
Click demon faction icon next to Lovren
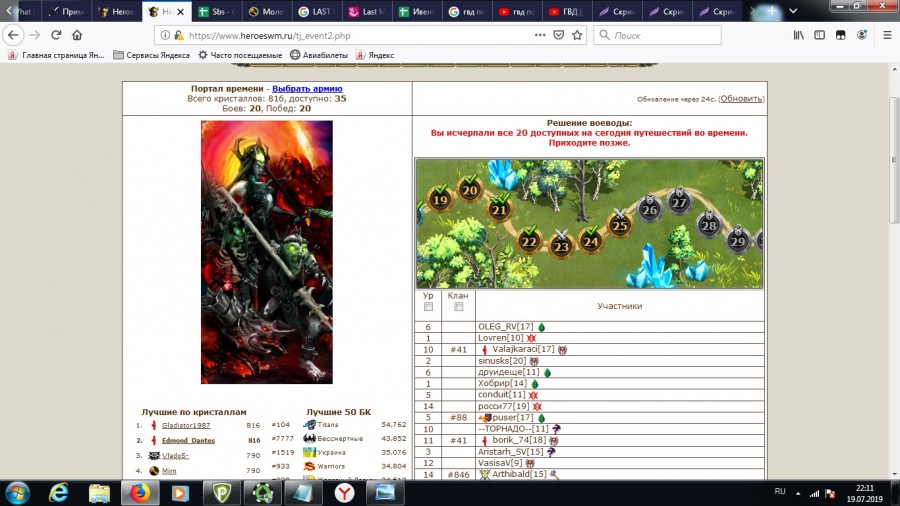(x=532, y=338)
